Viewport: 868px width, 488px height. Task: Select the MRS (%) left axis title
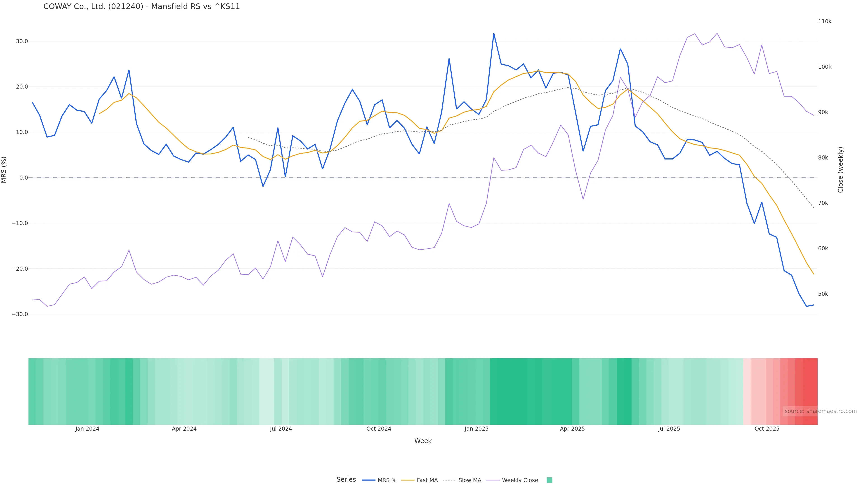(x=4, y=169)
